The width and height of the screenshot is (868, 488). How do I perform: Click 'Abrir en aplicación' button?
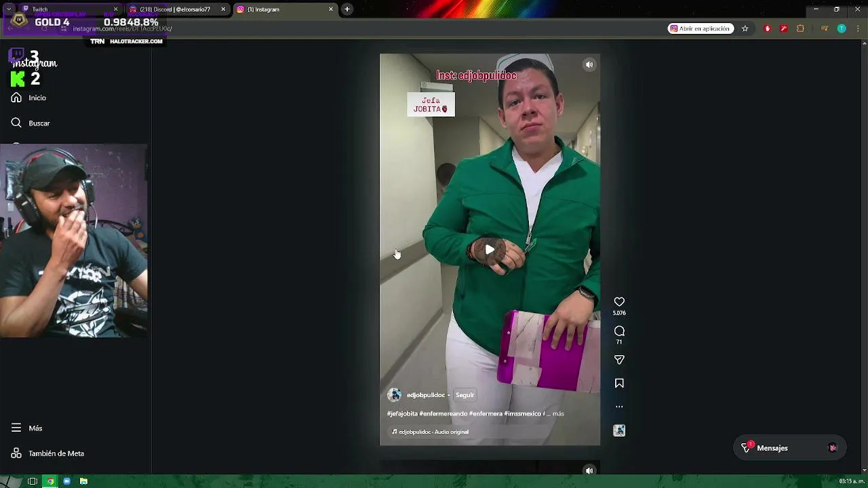point(701,28)
